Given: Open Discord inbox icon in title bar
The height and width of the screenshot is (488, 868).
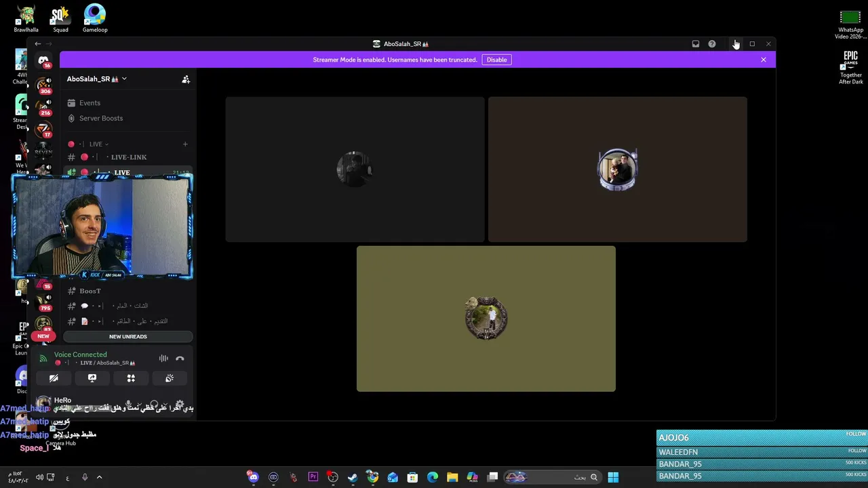Looking at the screenshot, I should (695, 44).
